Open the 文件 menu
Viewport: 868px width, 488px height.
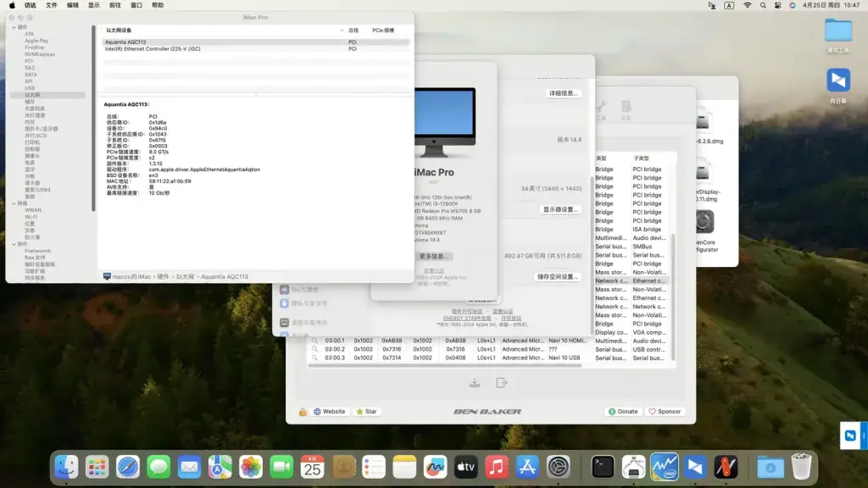click(52, 5)
